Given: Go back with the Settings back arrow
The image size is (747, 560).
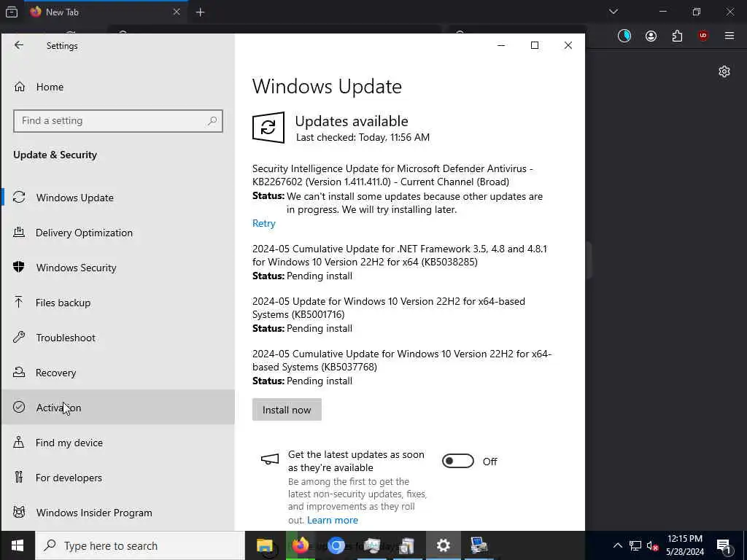Looking at the screenshot, I should tap(18, 45).
